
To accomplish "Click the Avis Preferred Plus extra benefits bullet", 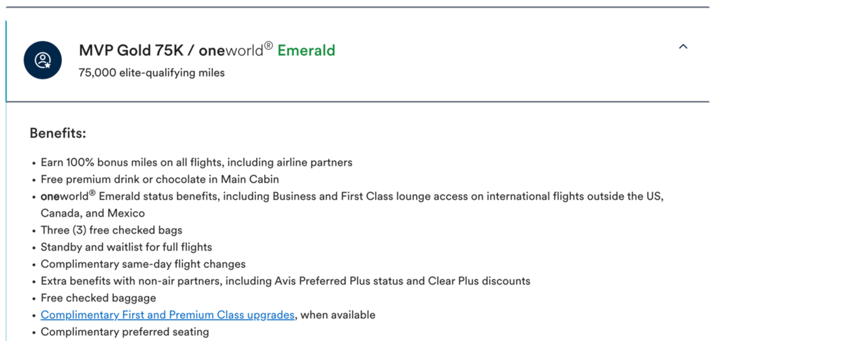I will click(285, 281).
